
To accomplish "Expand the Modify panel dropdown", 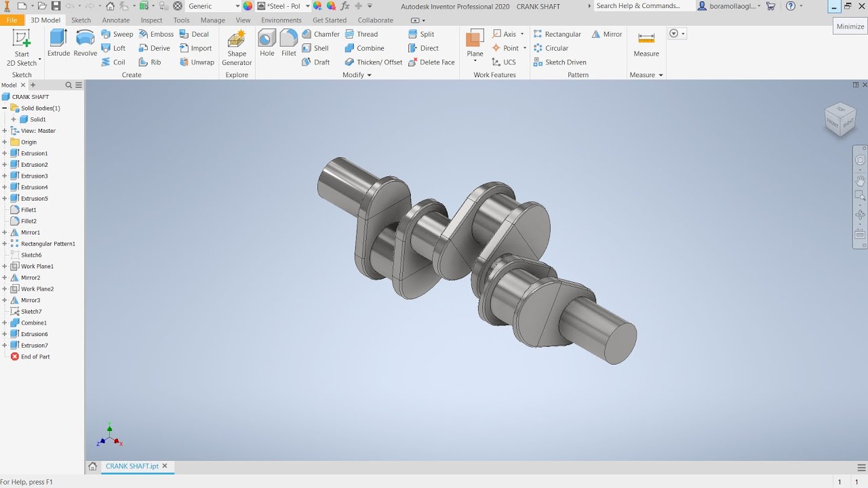I will pyautogui.click(x=369, y=75).
